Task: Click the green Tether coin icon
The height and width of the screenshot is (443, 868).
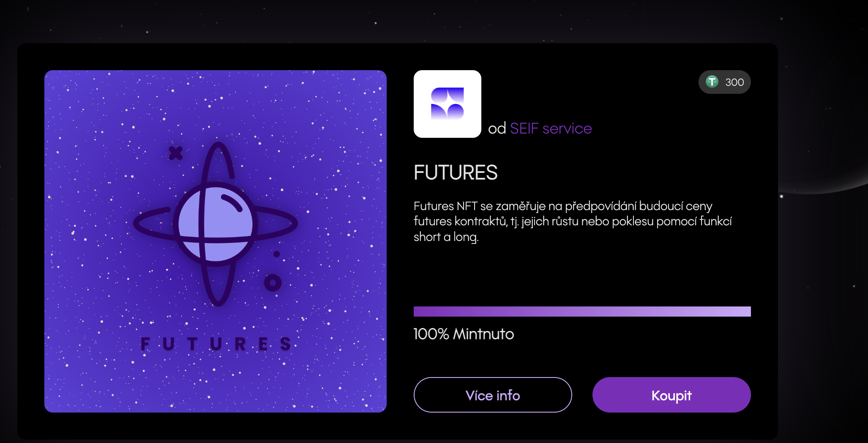Action: 712,82
